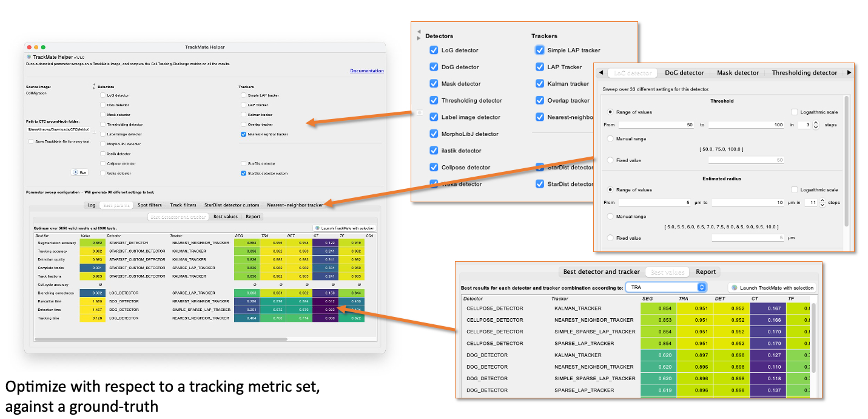Click the Run button's play icon
Image resolution: width=868 pixels, height=419 pixels.
tap(76, 172)
